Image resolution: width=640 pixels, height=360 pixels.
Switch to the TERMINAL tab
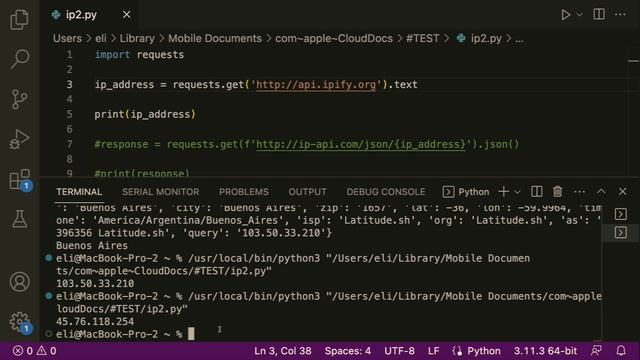(x=79, y=192)
